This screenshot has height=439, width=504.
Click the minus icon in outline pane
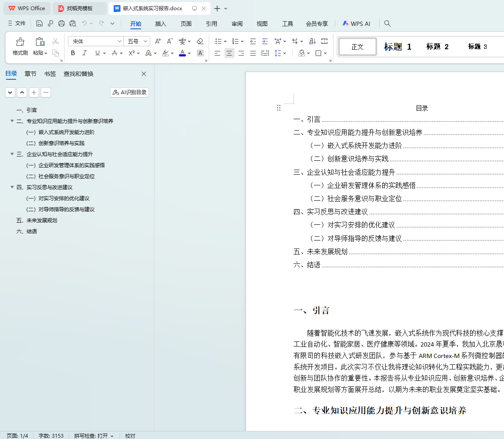coord(46,92)
